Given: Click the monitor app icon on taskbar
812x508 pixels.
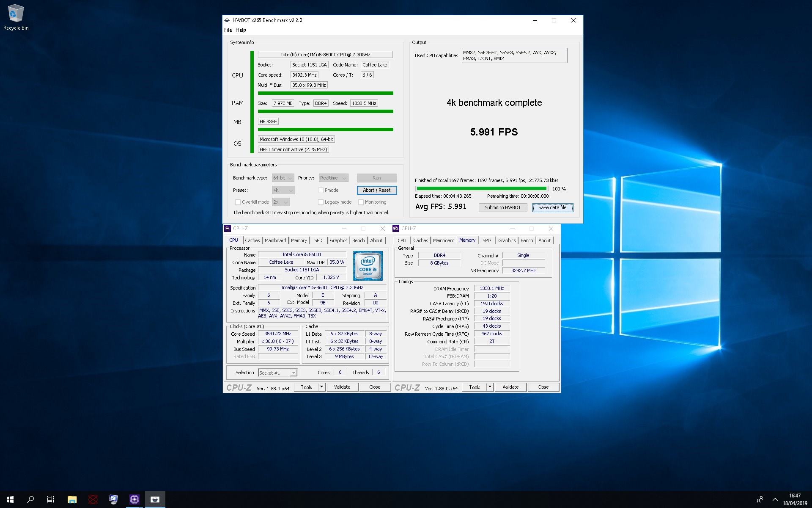Looking at the screenshot, I should click(x=113, y=500).
